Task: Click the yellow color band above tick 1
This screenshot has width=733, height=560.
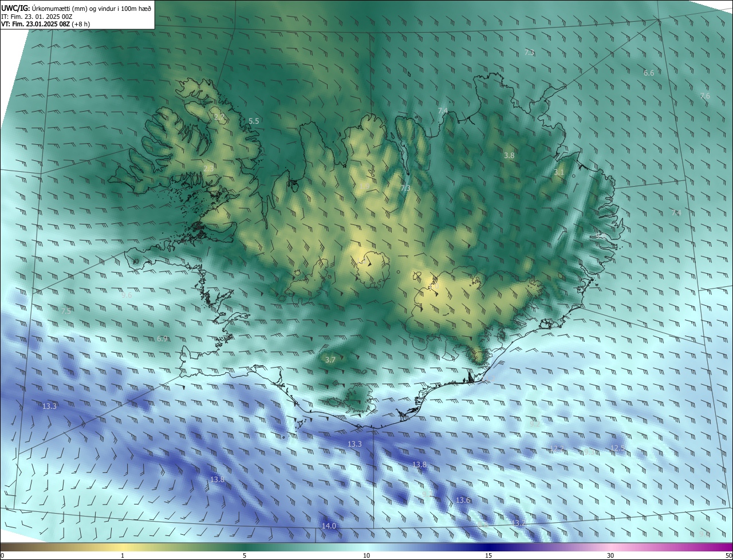Action: point(123,547)
